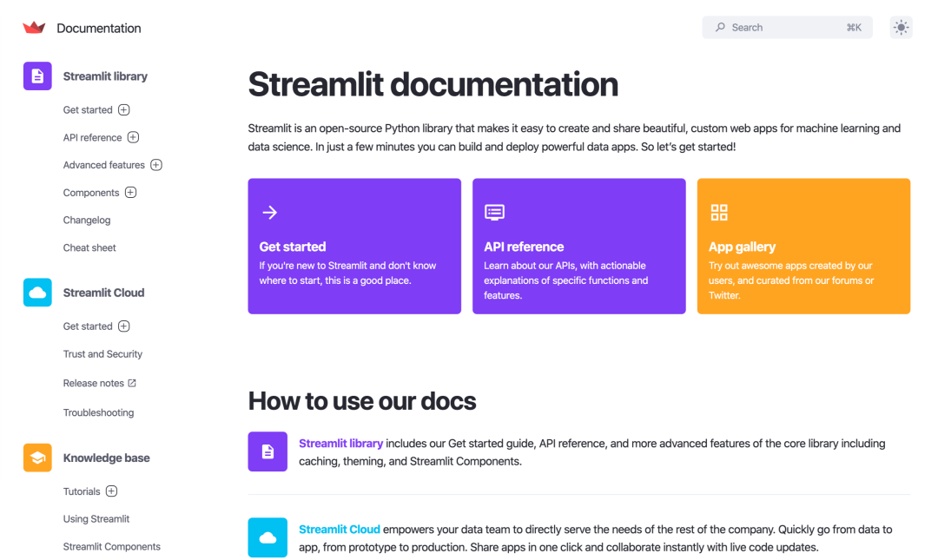
Task: Open the Streamlit Components sidebar link
Action: (112, 546)
